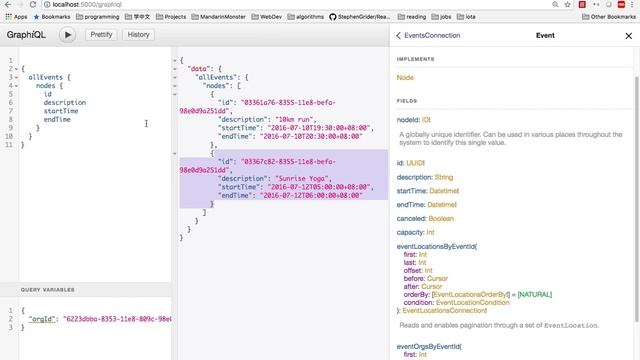Screen dimensions: 640x360
Task: Open the Projects bookmarks folder
Action: 171,17
